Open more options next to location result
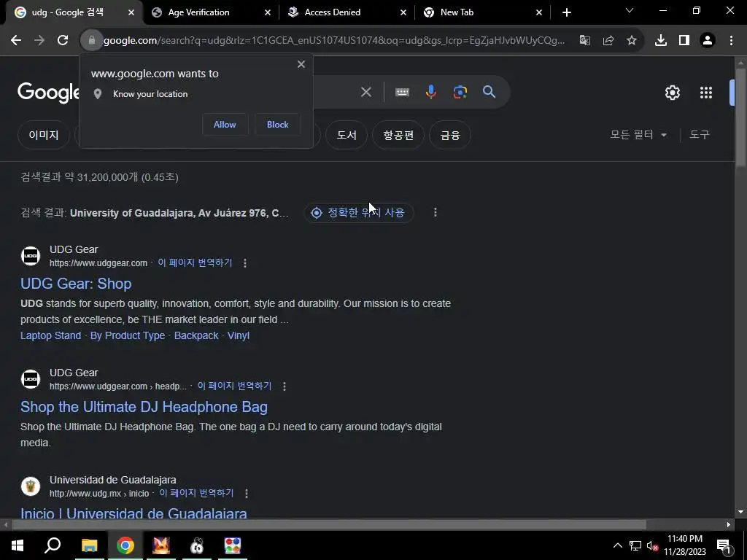747x560 pixels. pyautogui.click(x=435, y=212)
